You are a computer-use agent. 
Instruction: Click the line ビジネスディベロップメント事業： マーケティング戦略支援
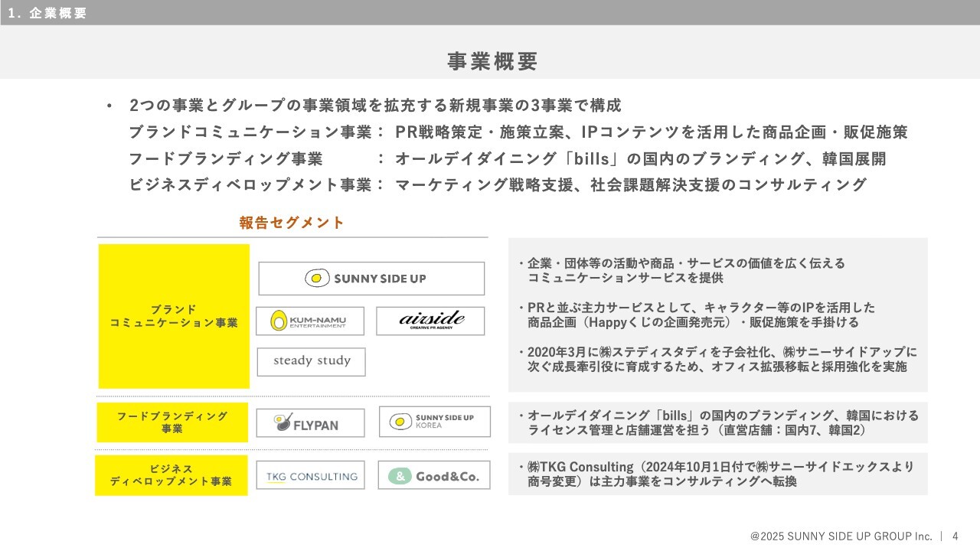(498, 184)
